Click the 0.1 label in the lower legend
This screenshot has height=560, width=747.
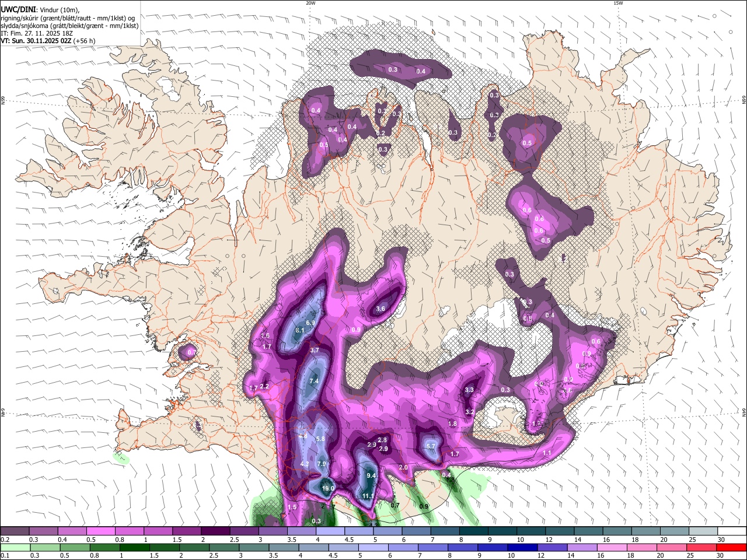[5, 556]
